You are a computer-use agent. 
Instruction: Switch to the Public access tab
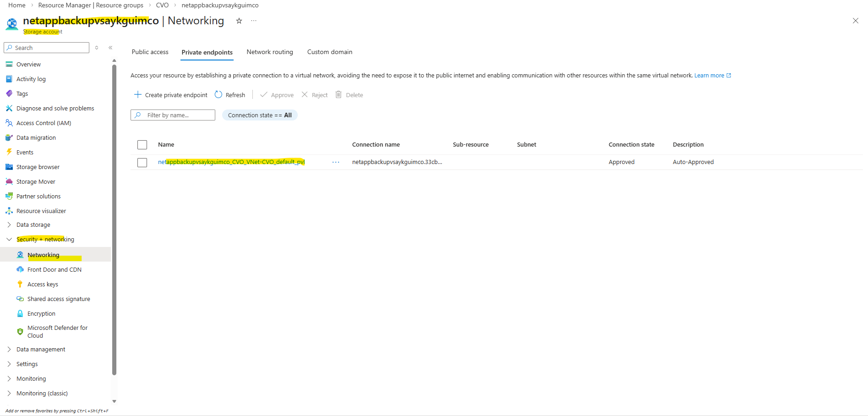150,52
